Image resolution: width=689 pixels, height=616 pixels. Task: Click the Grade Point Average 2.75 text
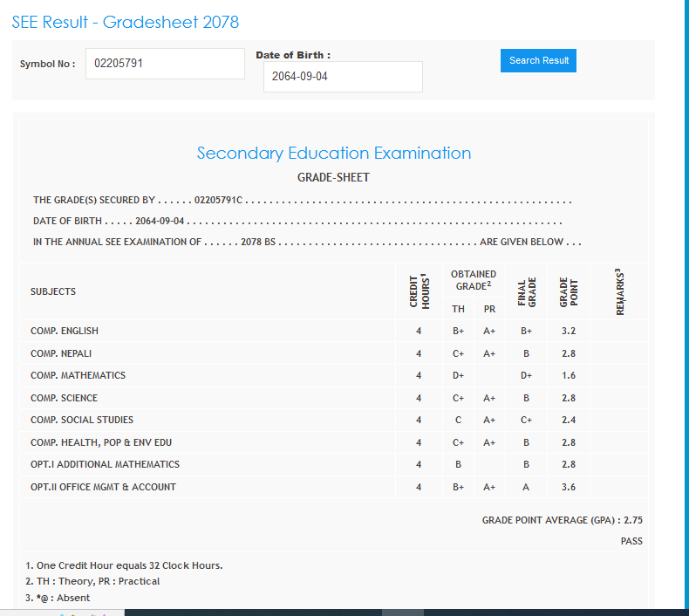point(562,520)
